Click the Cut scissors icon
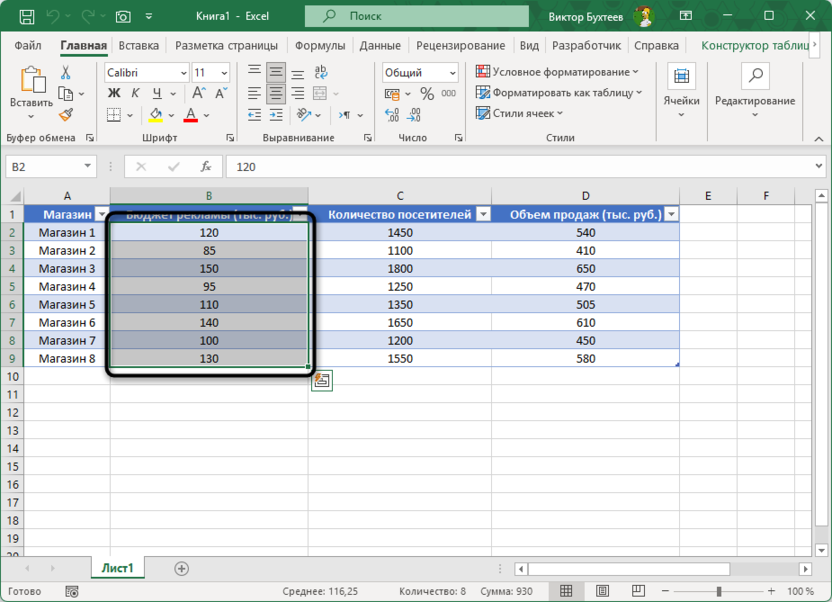The width and height of the screenshot is (832, 602). tap(66, 73)
